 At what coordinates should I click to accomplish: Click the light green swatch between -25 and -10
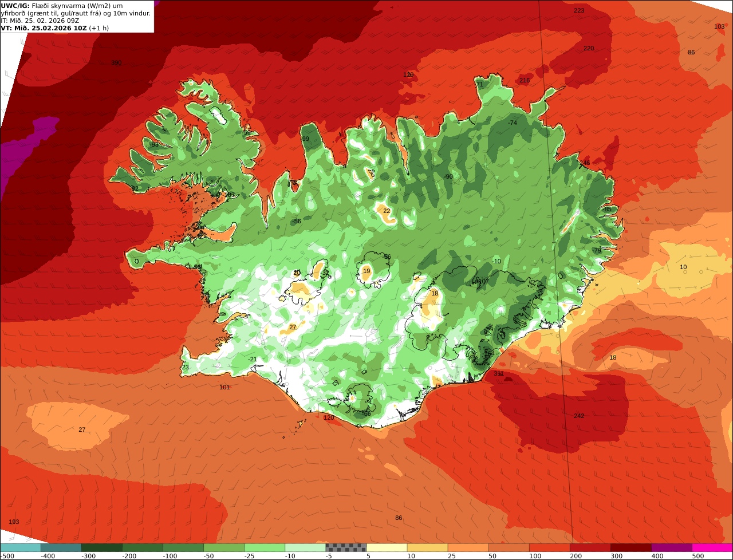coord(265,547)
